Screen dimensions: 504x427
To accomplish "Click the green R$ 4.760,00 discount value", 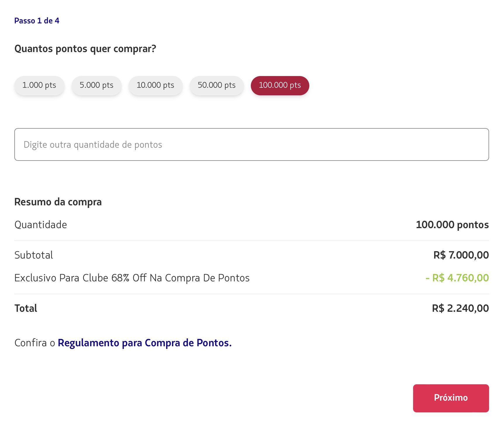I will 457,278.
